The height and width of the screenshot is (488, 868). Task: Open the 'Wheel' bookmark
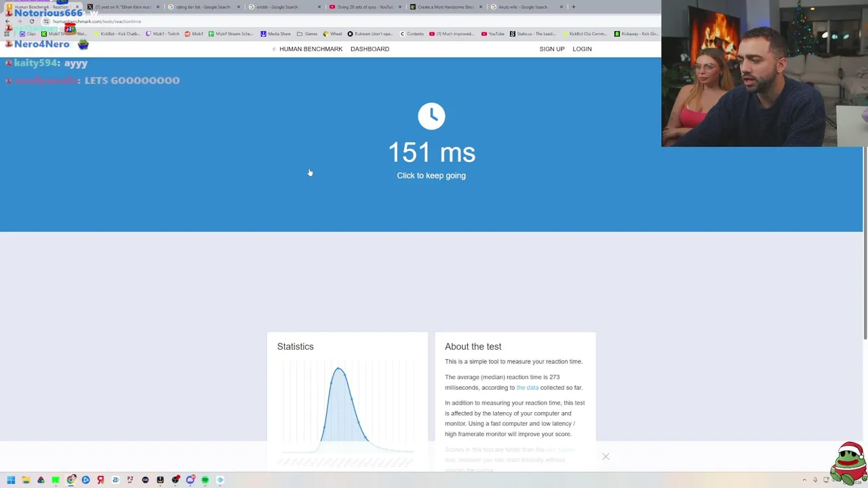tap(332, 34)
